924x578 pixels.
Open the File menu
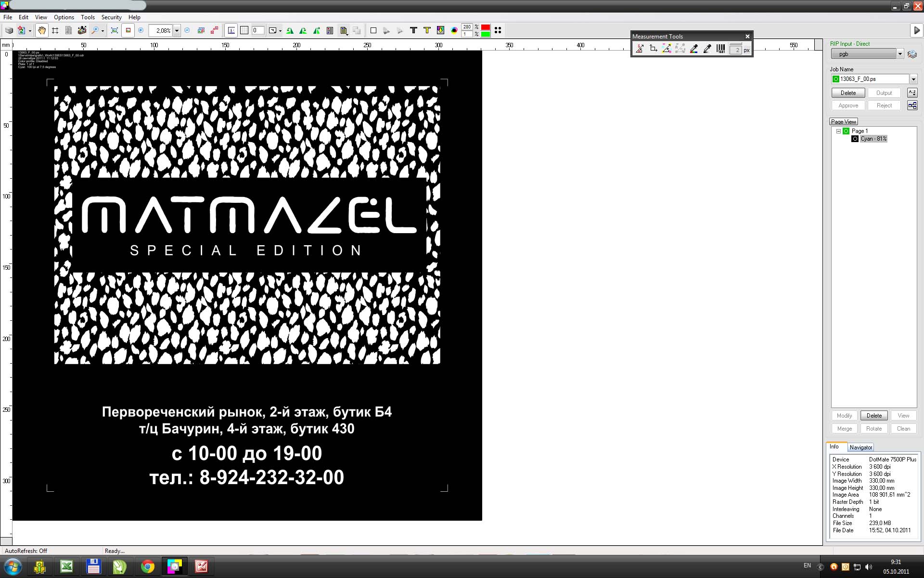pos(8,17)
